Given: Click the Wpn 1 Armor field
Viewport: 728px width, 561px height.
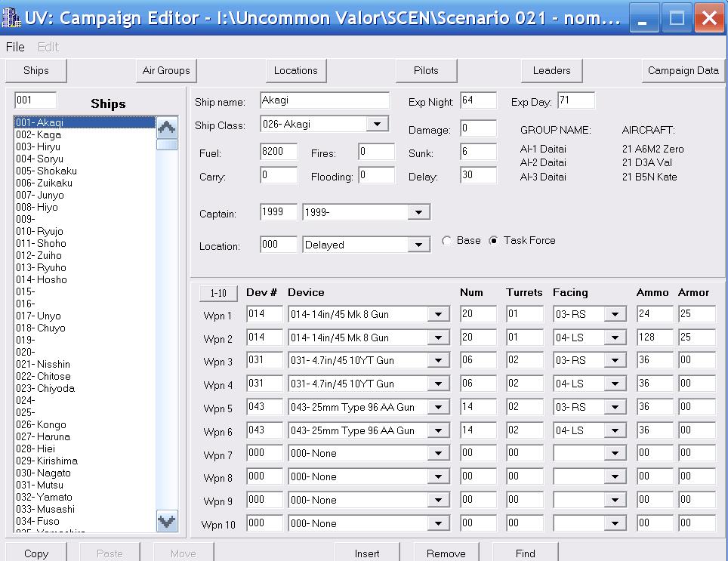Looking at the screenshot, I should click(696, 314).
